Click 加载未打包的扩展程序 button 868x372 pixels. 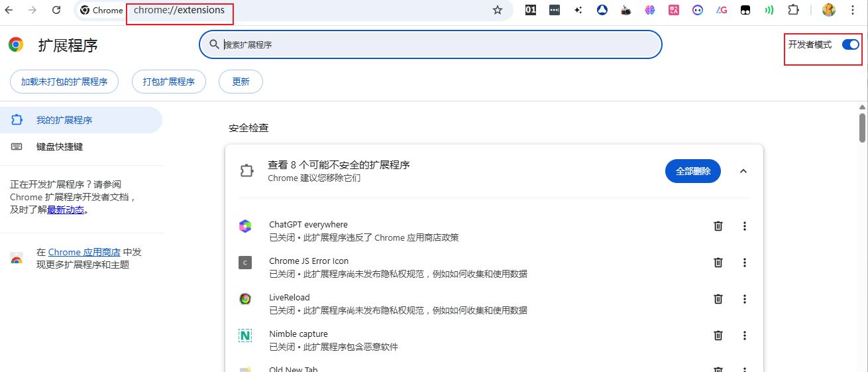64,82
